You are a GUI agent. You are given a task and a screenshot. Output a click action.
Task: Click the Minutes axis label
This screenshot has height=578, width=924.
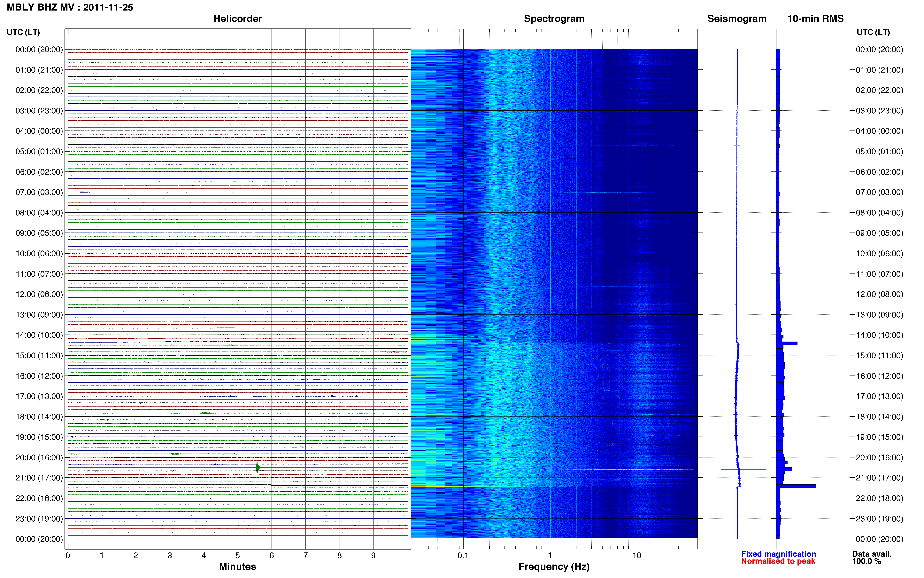[238, 566]
